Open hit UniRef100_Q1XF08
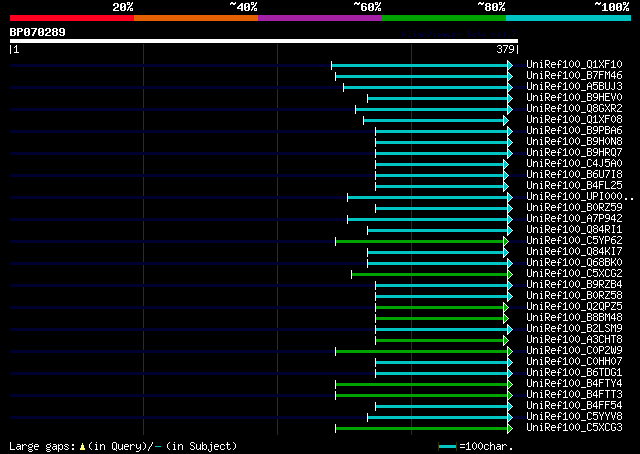This screenshot has width=640, height=454. point(574,120)
